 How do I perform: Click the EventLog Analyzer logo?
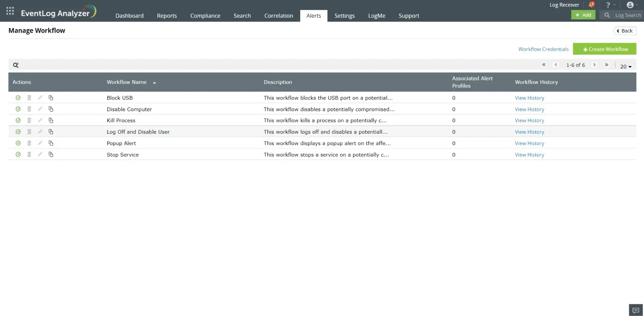tap(59, 12)
